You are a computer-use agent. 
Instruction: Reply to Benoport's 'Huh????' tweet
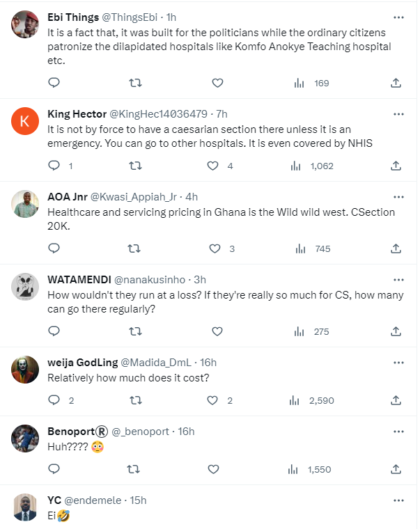54,469
